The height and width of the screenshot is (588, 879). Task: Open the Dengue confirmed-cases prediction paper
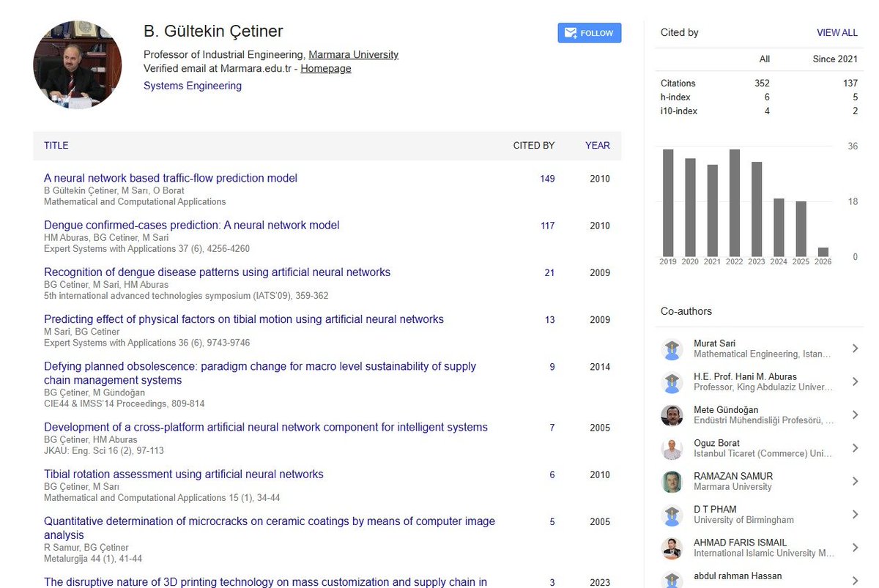(x=192, y=225)
